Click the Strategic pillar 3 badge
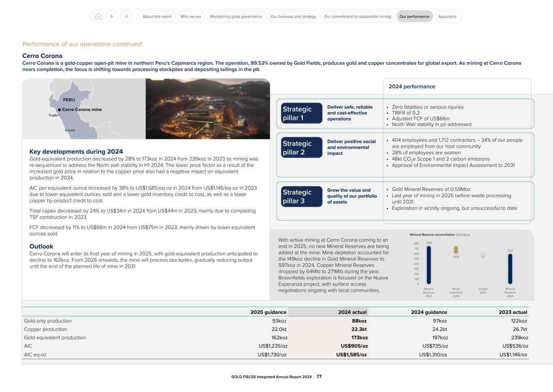This screenshot has height=392, width=553. 301,196
